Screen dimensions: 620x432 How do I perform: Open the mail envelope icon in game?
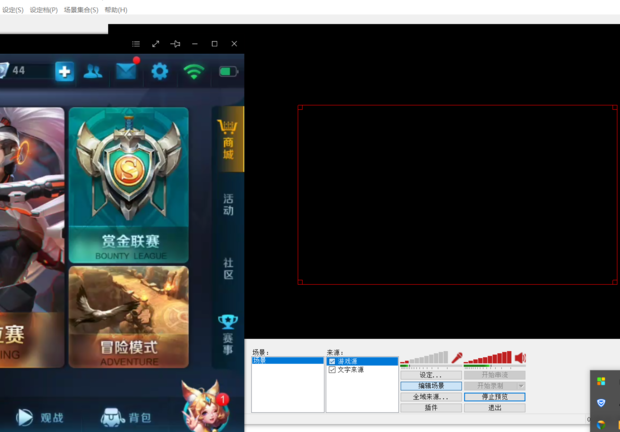point(126,71)
